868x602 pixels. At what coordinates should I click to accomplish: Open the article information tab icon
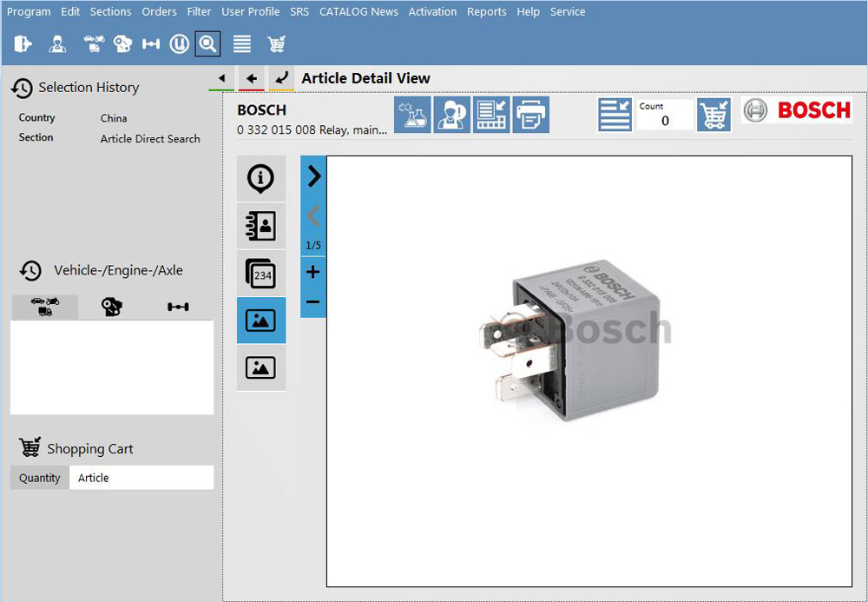point(261,178)
